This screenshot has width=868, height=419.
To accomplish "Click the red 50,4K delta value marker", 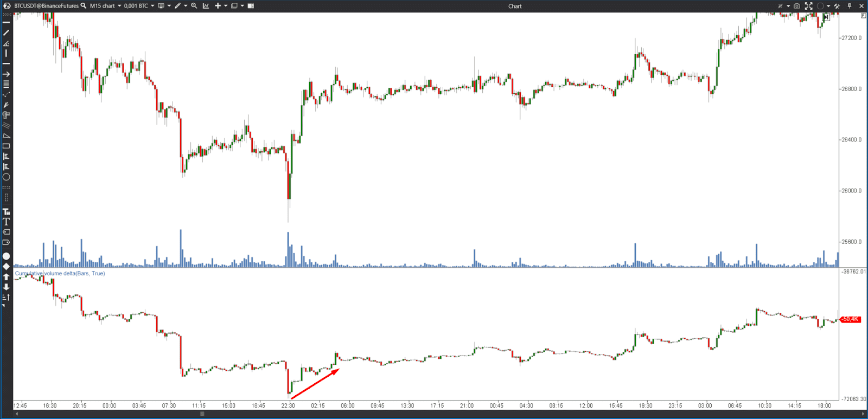I will pos(850,319).
